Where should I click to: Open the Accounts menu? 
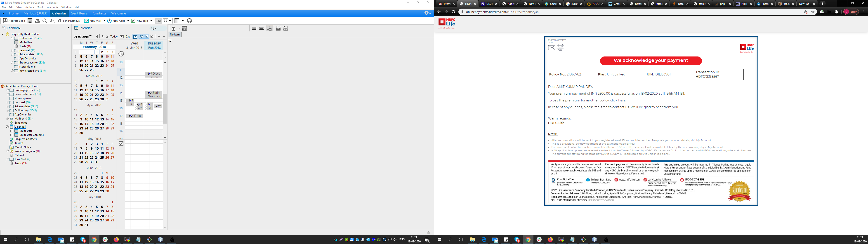point(53,7)
